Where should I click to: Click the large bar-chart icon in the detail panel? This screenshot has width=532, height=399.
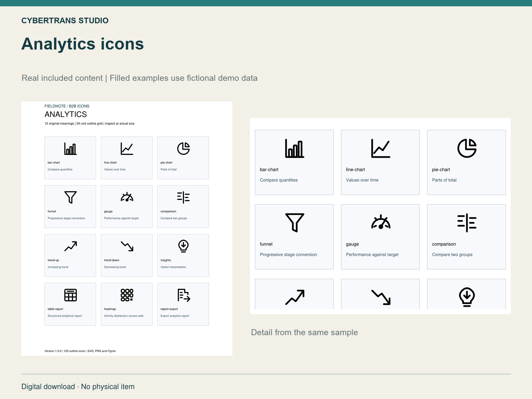tap(295, 148)
